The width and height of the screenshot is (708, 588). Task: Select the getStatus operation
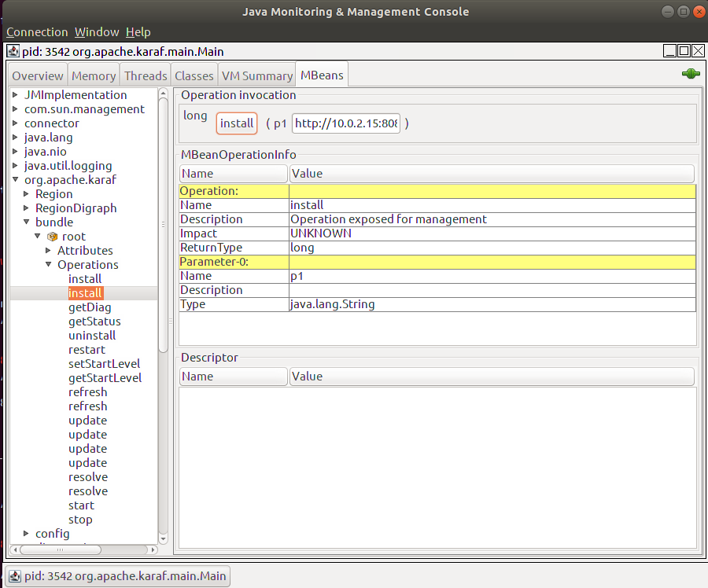click(x=94, y=322)
